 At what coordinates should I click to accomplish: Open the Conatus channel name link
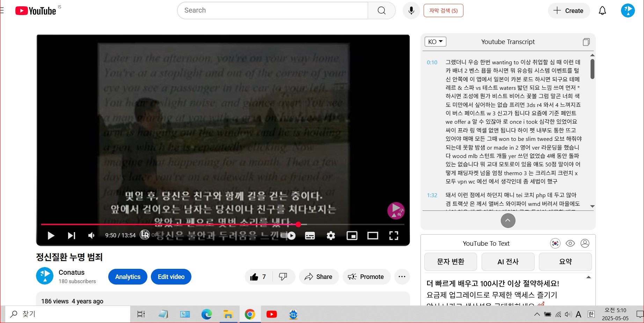[72, 272]
